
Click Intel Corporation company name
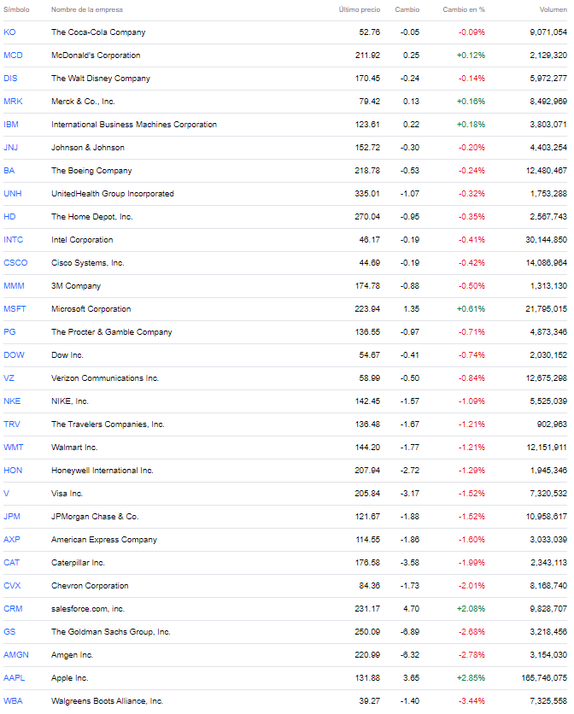(82, 240)
